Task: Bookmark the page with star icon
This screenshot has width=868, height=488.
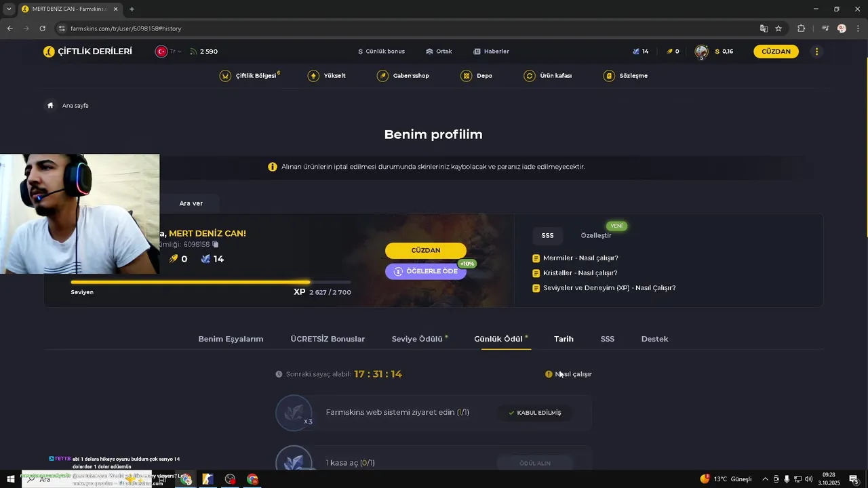Action: (778, 28)
